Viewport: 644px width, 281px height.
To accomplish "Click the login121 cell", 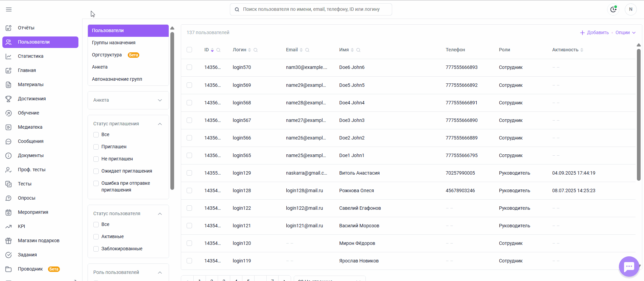I will [x=242, y=226].
